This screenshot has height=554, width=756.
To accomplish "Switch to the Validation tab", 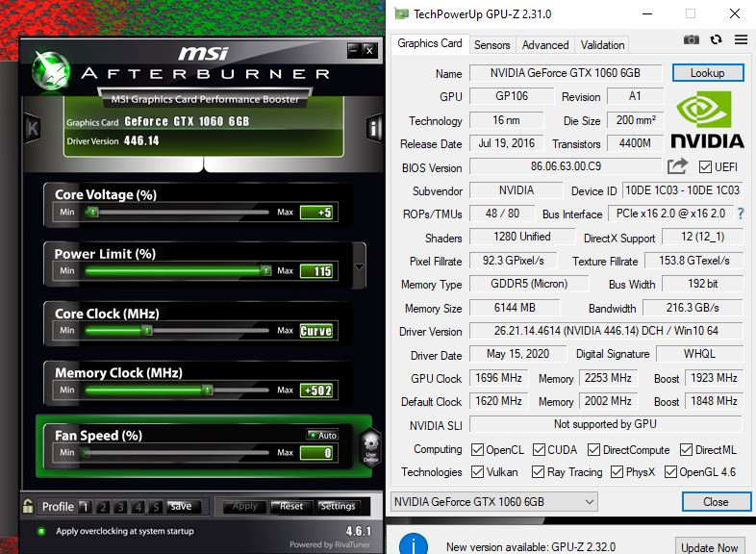I will 602,45.
